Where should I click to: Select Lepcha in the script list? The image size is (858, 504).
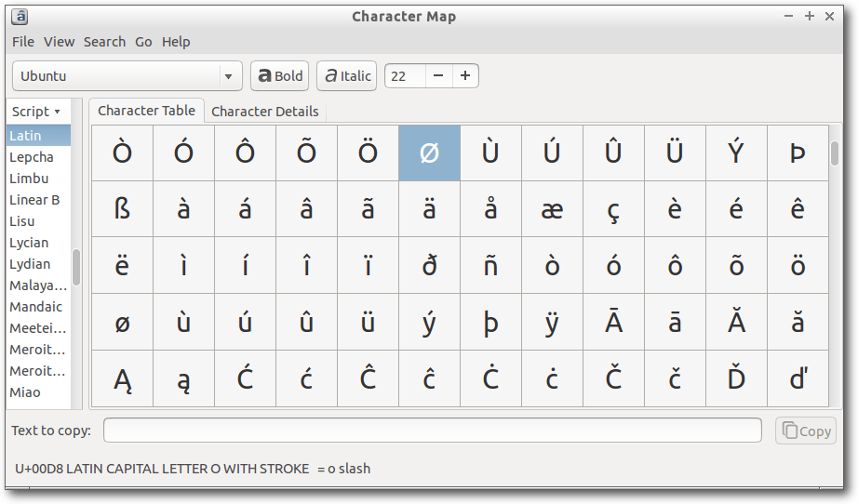coord(38,157)
